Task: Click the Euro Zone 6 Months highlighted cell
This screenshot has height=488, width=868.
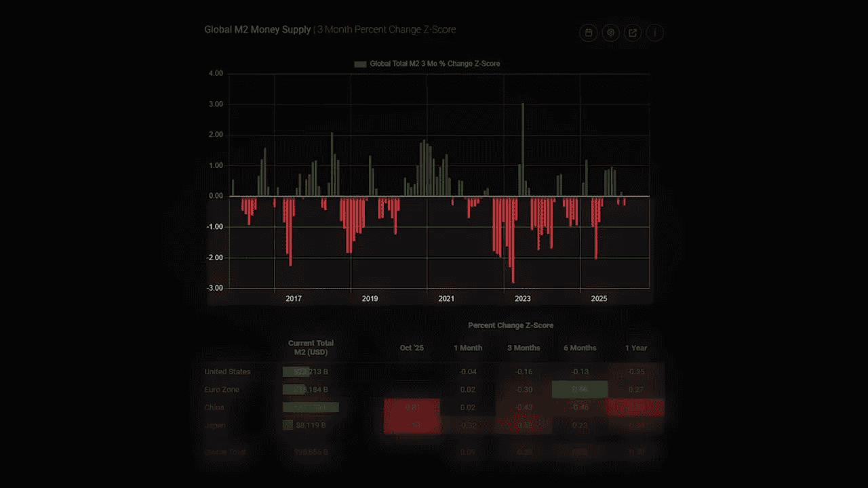Action: click(x=580, y=389)
